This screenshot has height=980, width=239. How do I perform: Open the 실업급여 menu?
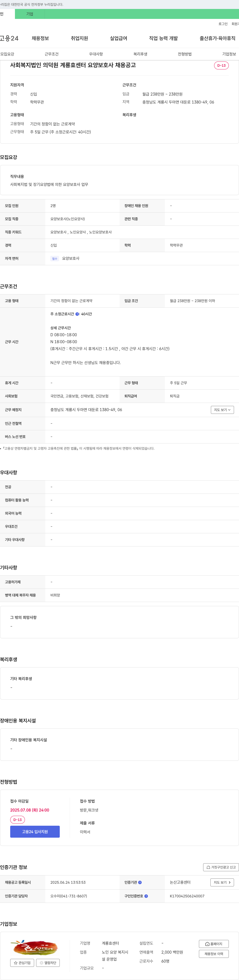[x=118, y=38]
